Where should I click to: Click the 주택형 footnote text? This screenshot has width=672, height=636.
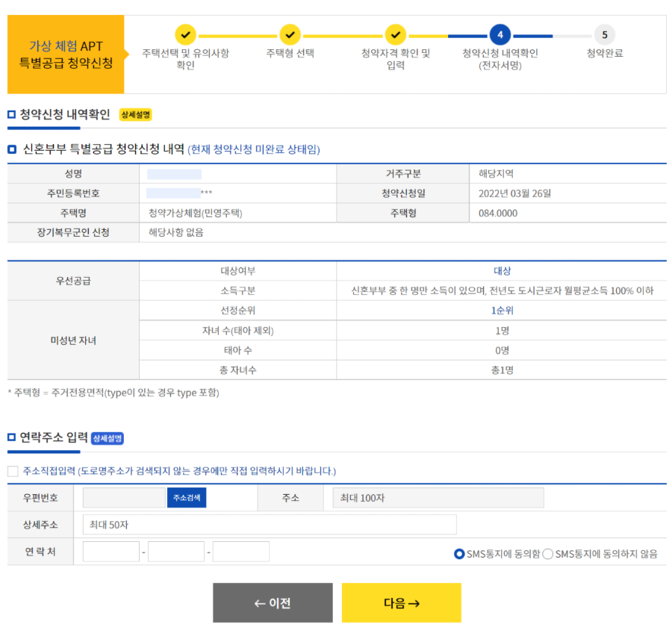point(113,393)
